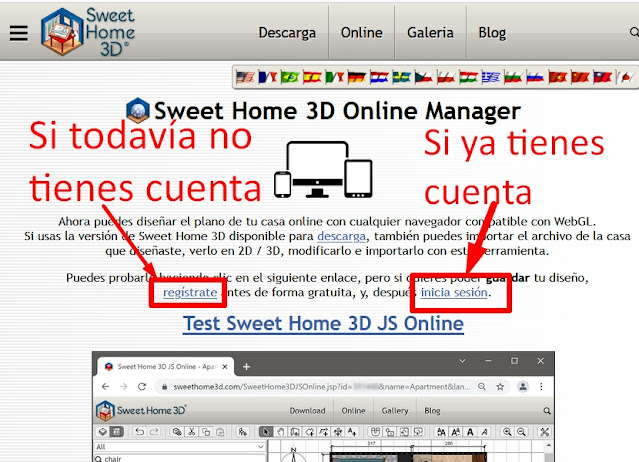This screenshot has width=639, height=462.
Task: Click the 'Sweet Home 3D JS Online' tab in preview
Action: (x=166, y=366)
